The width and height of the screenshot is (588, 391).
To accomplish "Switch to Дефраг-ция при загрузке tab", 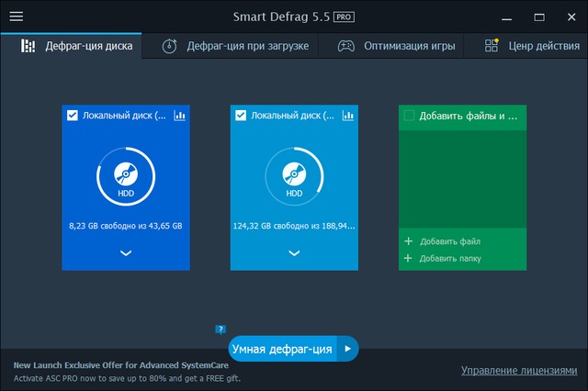I will pyautogui.click(x=234, y=46).
